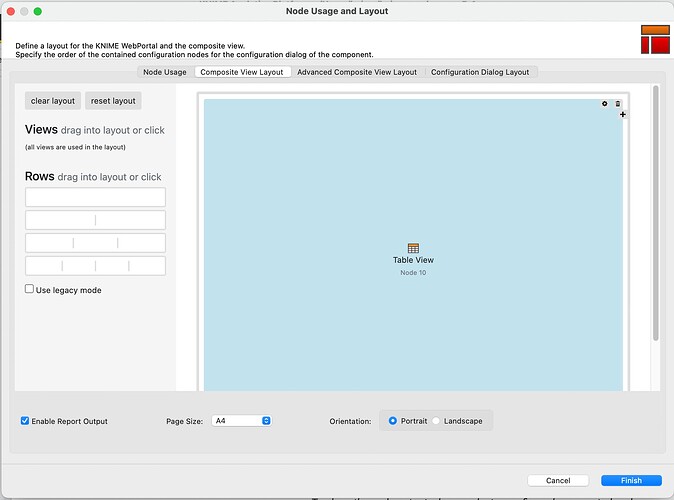Screen dimensions: 674x500
Task: Select Portrait orientation
Action: [x=392, y=421]
